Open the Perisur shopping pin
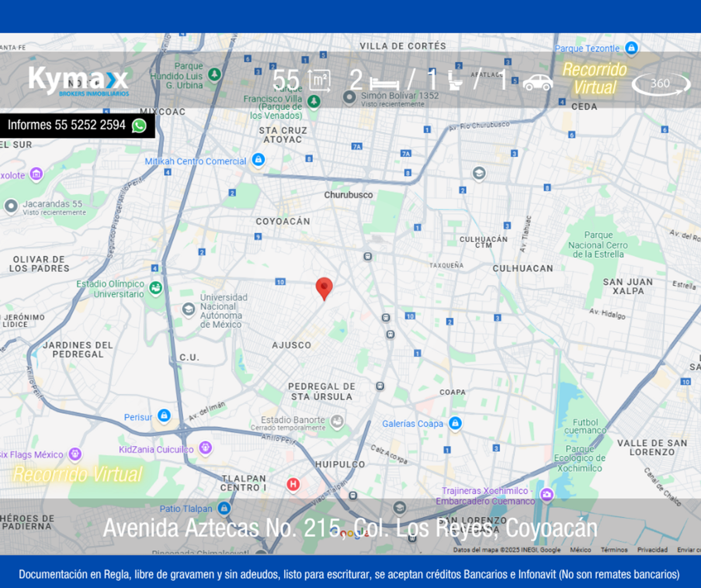This screenshot has width=701, height=588. tap(164, 415)
